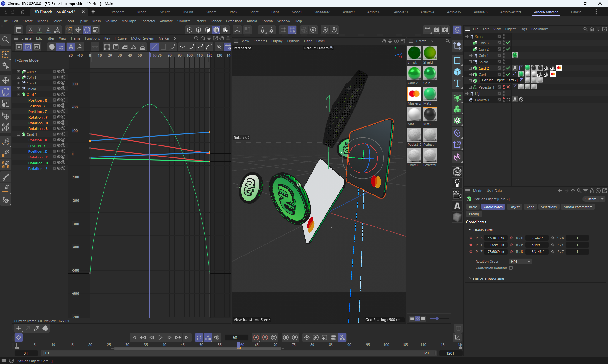
Task: Click the Cube primitive icon
Action: [457, 72]
